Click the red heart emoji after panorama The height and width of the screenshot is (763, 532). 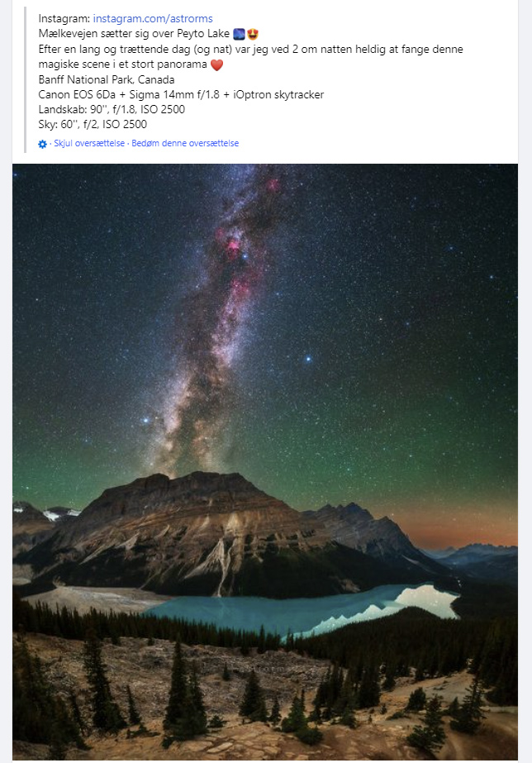click(216, 64)
